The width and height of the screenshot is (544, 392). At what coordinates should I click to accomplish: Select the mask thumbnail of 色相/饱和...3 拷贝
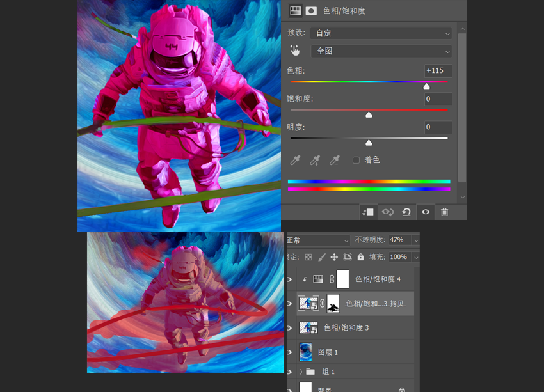coord(333,303)
